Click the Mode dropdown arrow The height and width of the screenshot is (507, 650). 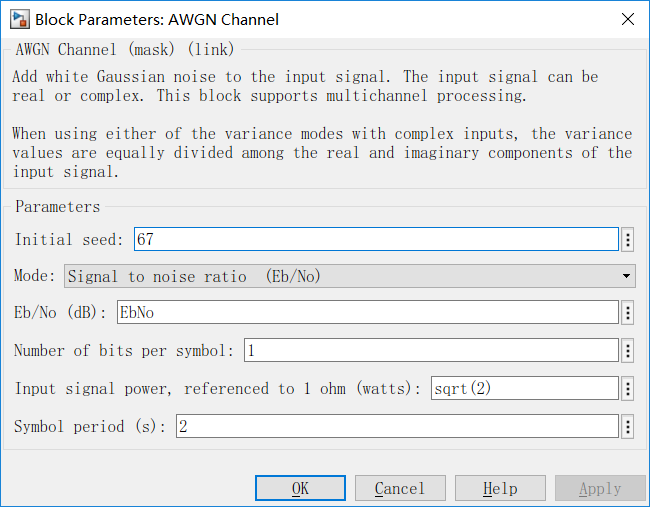click(x=627, y=276)
